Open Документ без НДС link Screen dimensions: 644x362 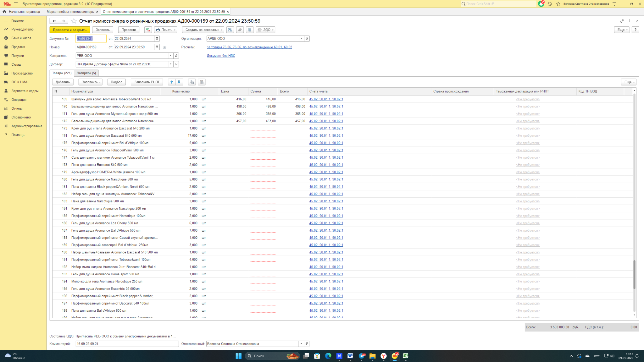point(221,56)
